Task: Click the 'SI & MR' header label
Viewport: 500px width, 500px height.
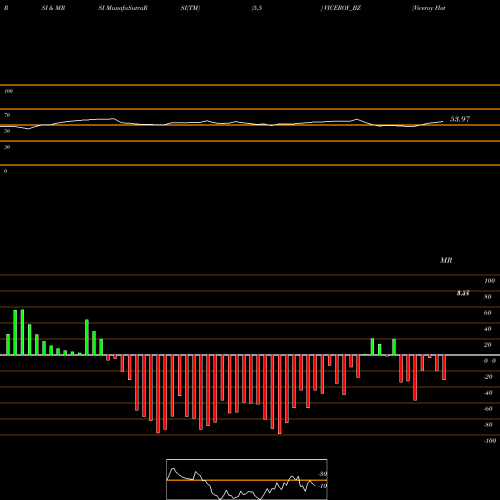Action: (x=53, y=8)
